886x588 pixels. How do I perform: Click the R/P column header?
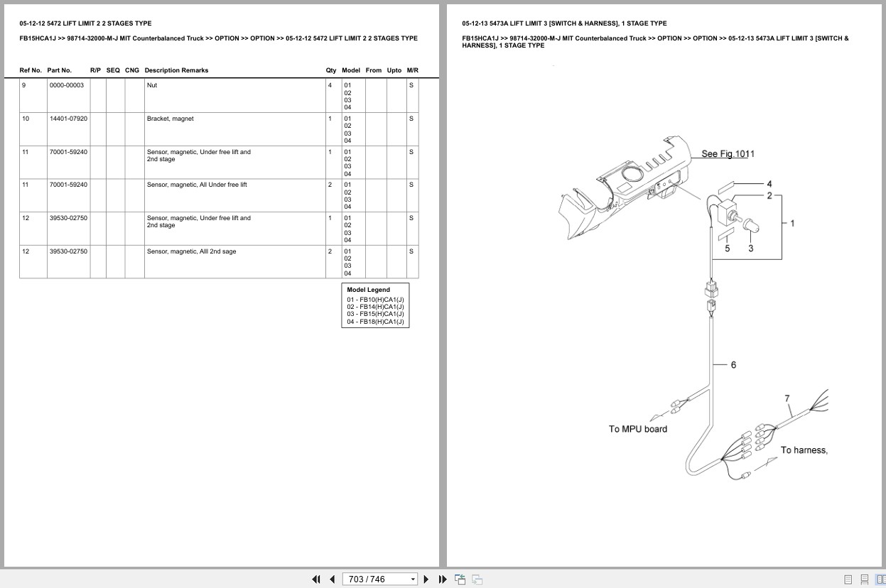tap(96, 70)
